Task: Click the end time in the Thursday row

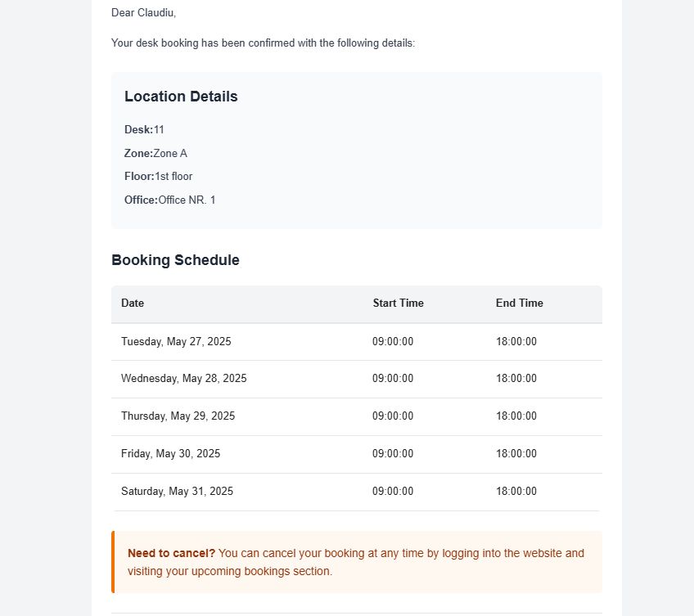Action: pyautogui.click(x=516, y=416)
